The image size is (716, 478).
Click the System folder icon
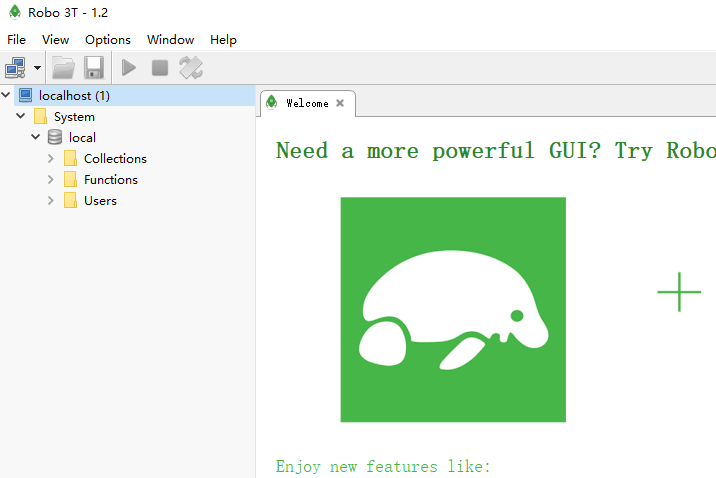coord(40,116)
